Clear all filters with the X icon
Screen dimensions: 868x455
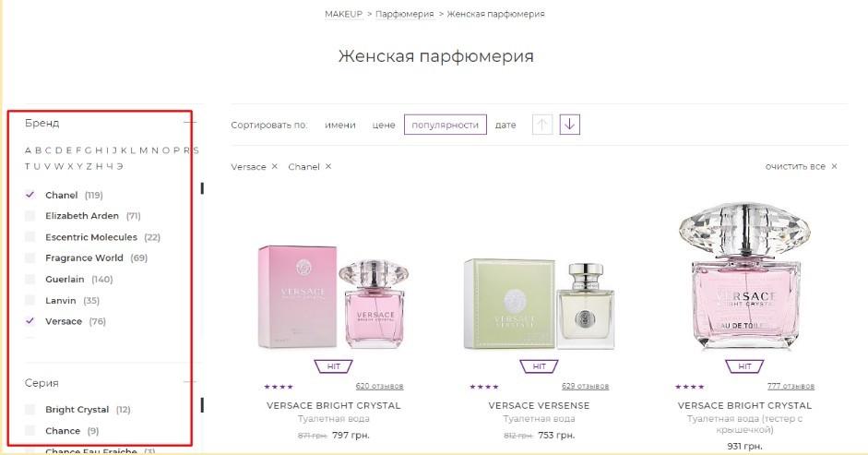coord(834,166)
